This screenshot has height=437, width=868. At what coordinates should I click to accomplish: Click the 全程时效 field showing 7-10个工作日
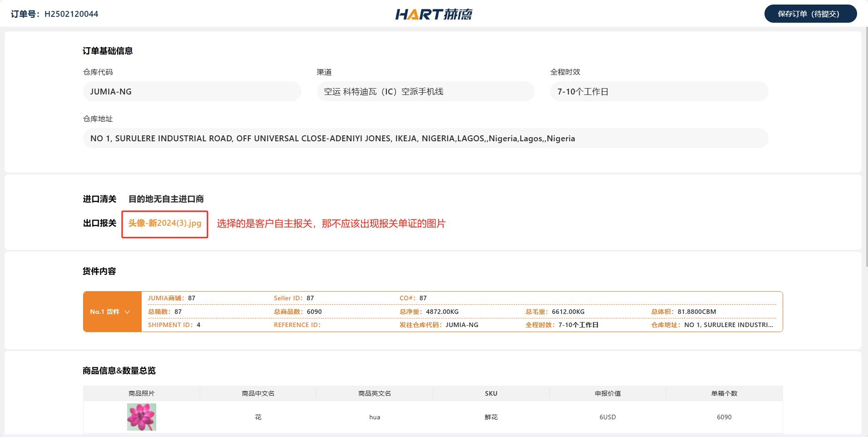pyautogui.click(x=659, y=91)
